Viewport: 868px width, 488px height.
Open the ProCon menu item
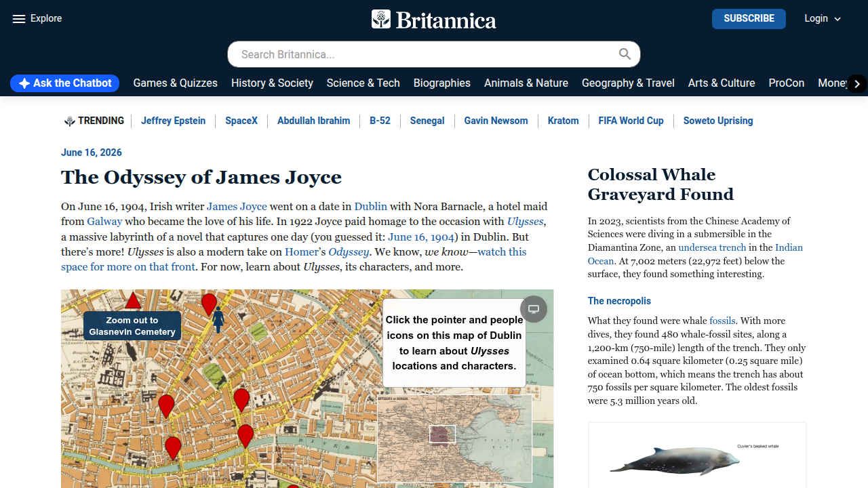coord(787,83)
